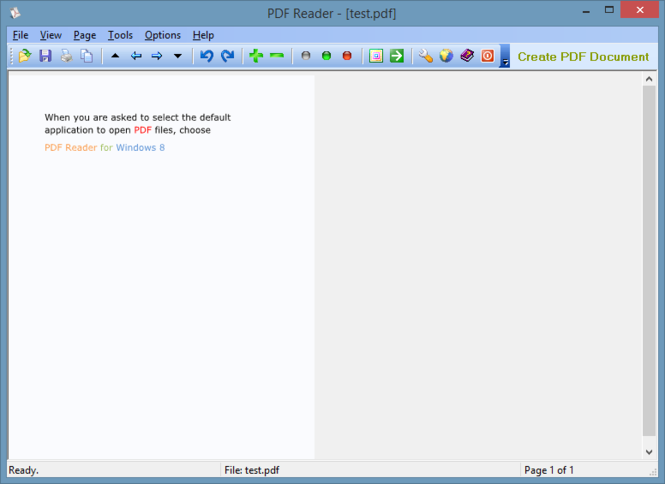Zoom in with the green plus icon

[256, 56]
